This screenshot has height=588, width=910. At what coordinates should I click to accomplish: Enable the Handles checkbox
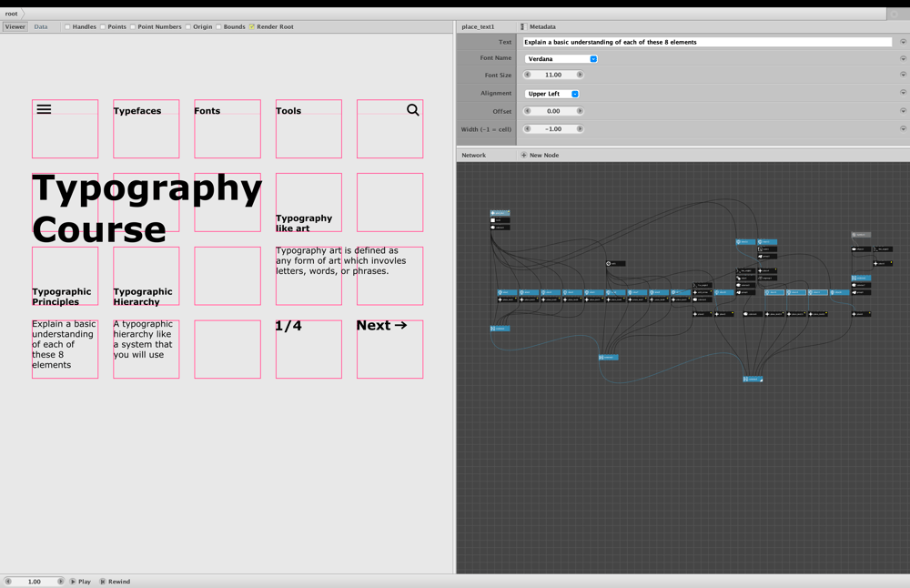pyautogui.click(x=67, y=26)
